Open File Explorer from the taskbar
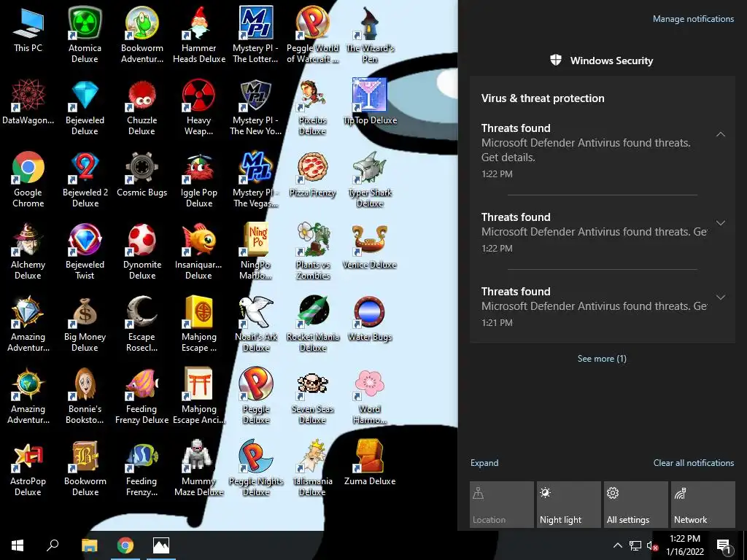The width and height of the screenshot is (747, 560). tap(89, 545)
